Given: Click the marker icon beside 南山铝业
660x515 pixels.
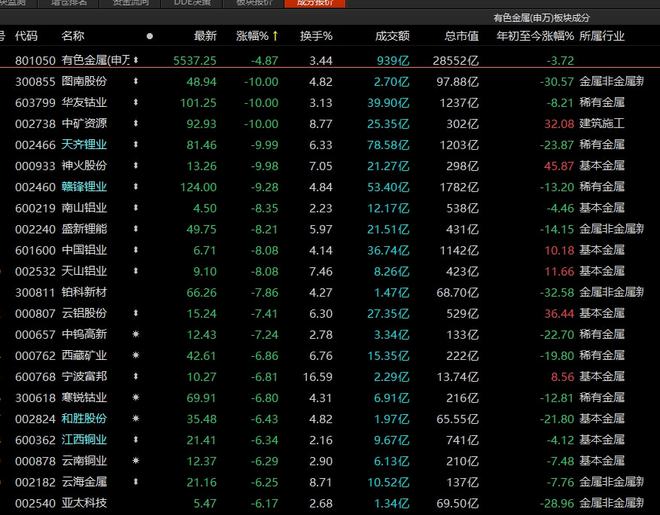Looking at the screenshot, I should pos(136,207).
